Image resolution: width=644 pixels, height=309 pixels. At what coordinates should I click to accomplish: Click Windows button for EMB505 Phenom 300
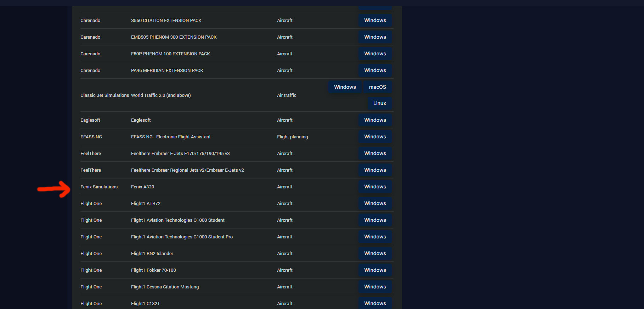pos(375,37)
